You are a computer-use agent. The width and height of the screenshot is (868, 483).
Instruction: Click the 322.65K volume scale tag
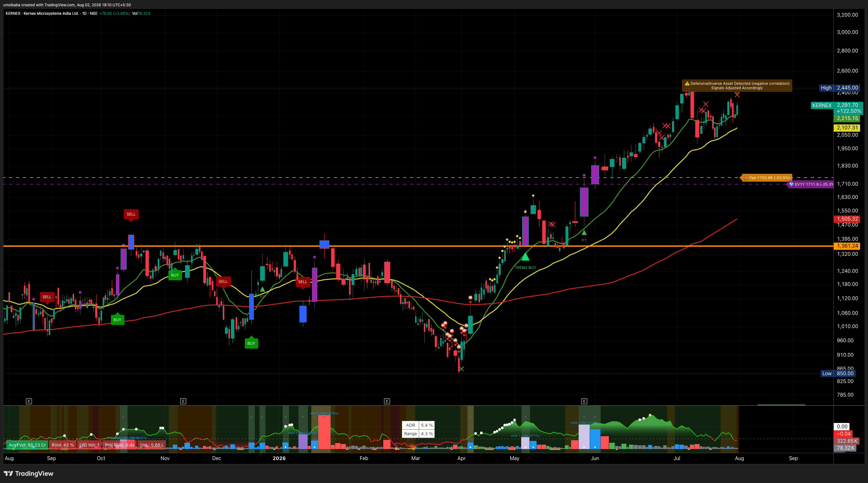click(847, 441)
